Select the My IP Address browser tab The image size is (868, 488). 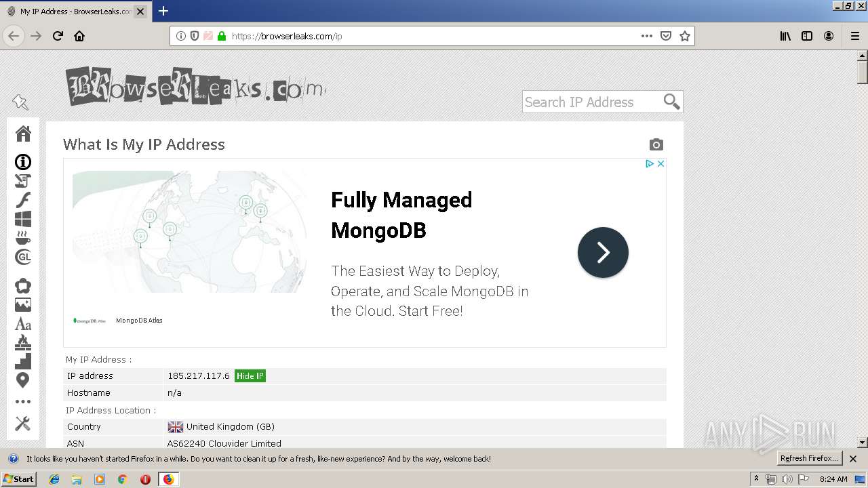coord(75,12)
